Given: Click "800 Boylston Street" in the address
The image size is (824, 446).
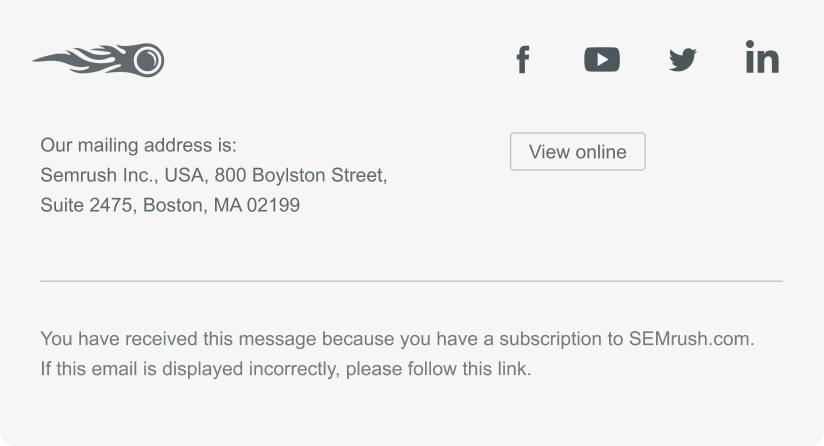Looking at the screenshot, I should tap(300, 175).
